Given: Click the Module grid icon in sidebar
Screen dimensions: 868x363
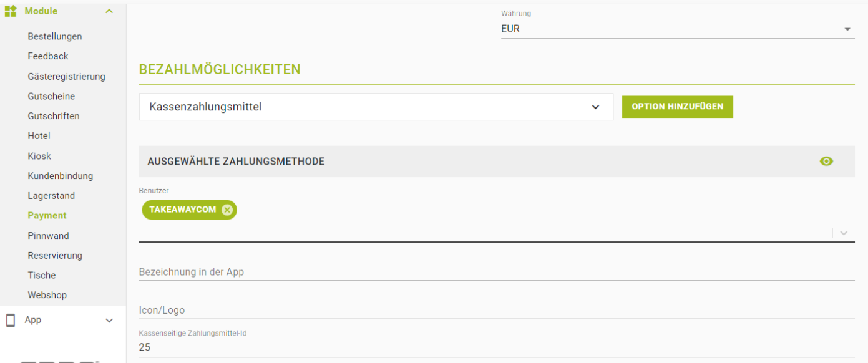Looking at the screenshot, I should (x=11, y=11).
